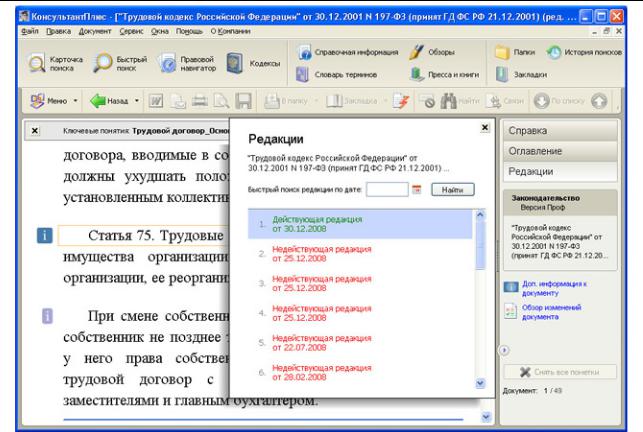Export document to Word icon

pyautogui.click(x=156, y=101)
